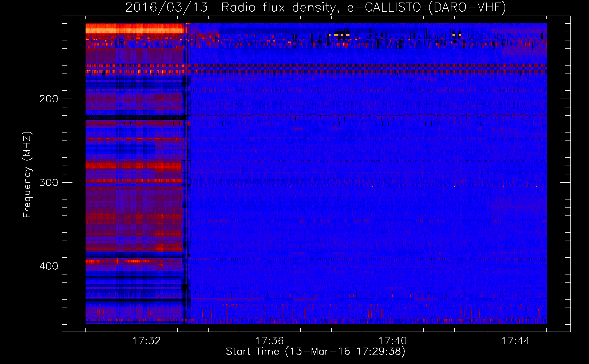Screen dimensions: 589x364
Task: Click the '17:36' time tick label
Action: pos(269,341)
